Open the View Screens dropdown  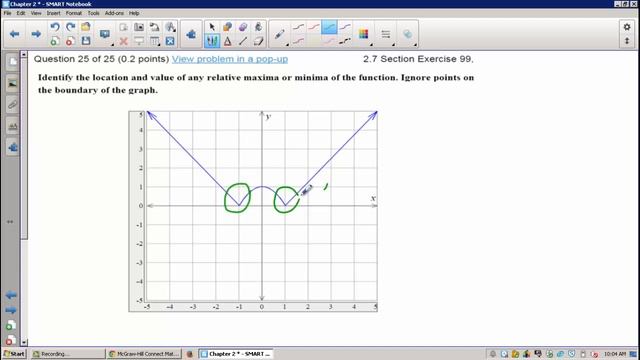point(105,34)
